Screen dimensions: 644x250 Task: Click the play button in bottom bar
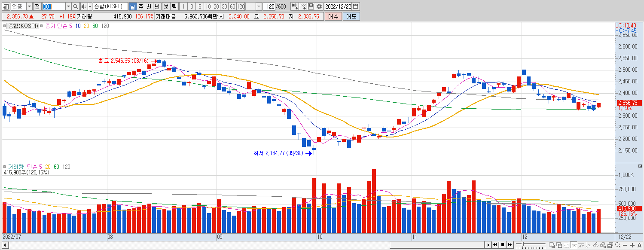[x=488, y=245]
